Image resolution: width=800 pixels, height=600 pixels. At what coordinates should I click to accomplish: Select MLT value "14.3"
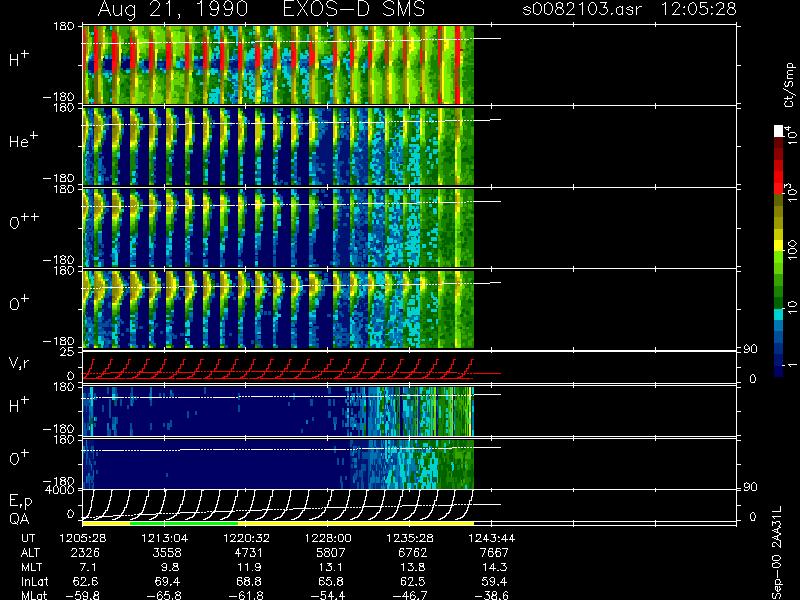[494, 567]
